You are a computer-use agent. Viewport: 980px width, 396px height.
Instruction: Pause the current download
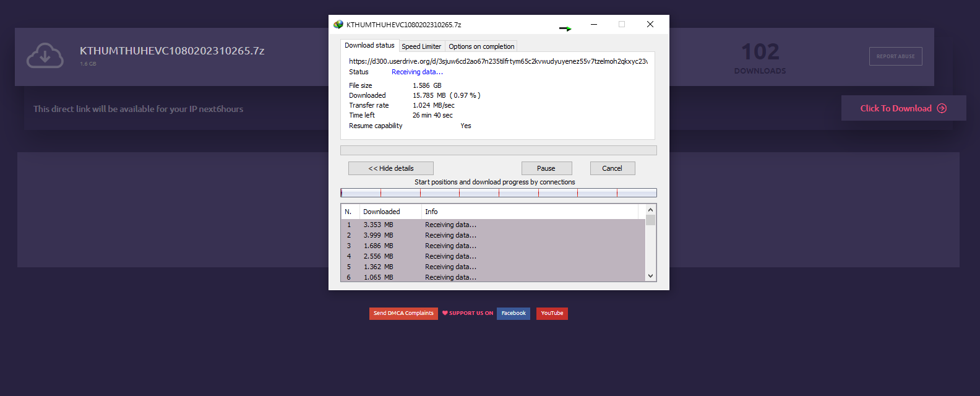pos(546,168)
